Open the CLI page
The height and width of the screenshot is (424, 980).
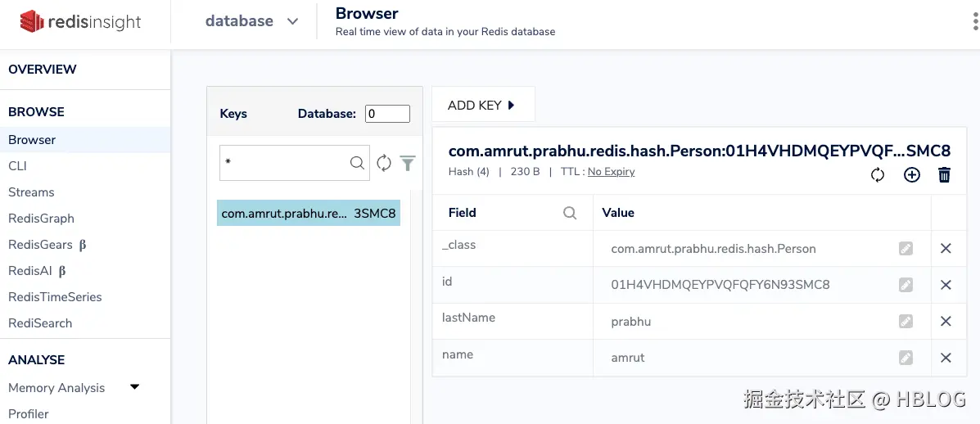18,166
